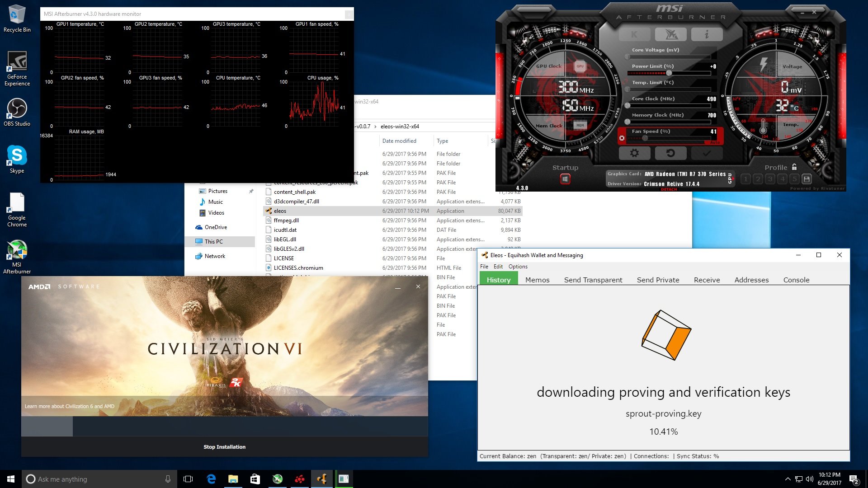
Task: Open the Recycle Bin desktop icon
Action: (17, 19)
